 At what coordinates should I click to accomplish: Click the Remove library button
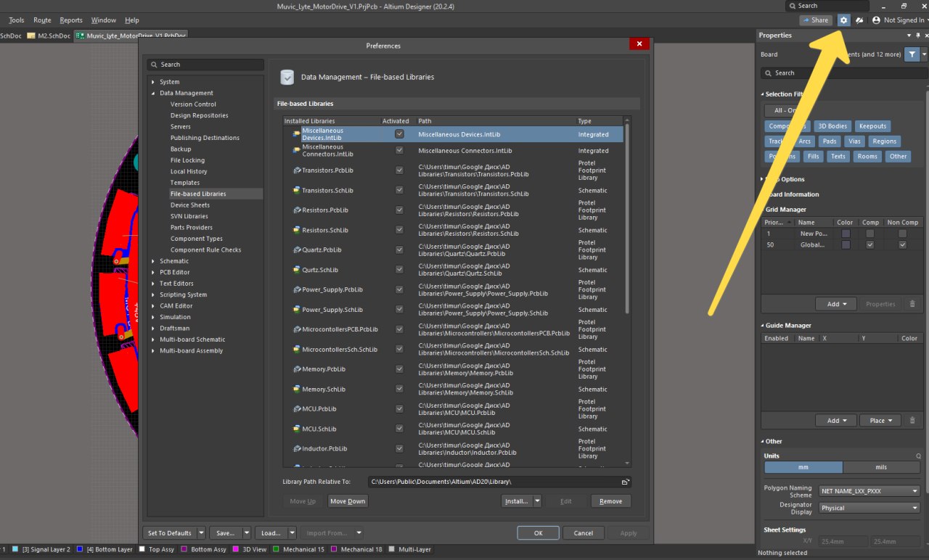point(611,501)
